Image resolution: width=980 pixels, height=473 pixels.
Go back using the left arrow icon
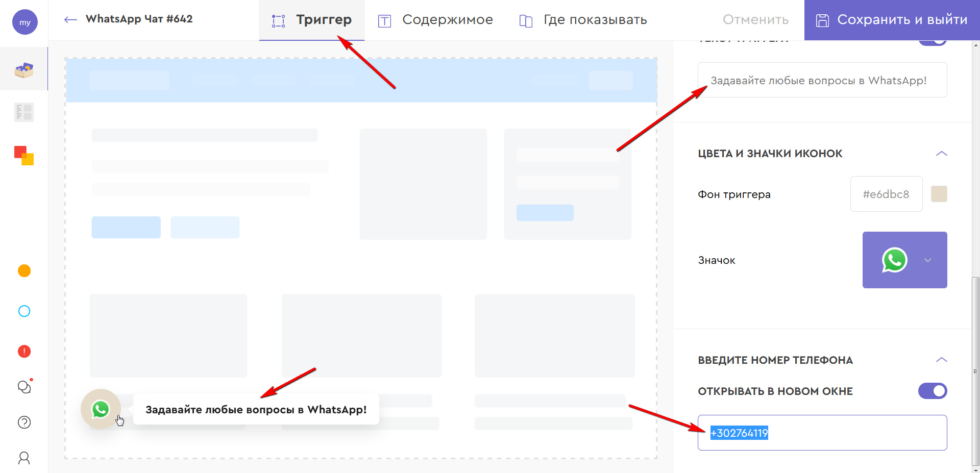coord(70,19)
